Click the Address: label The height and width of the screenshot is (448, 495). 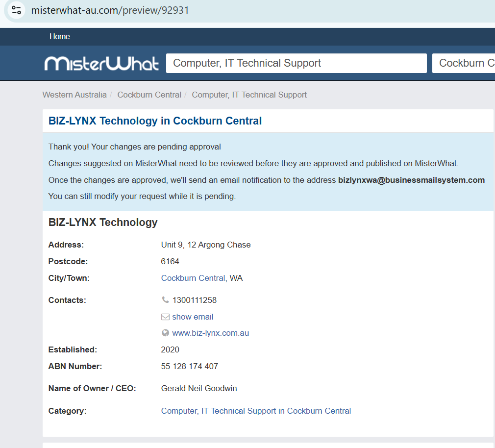click(x=66, y=245)
